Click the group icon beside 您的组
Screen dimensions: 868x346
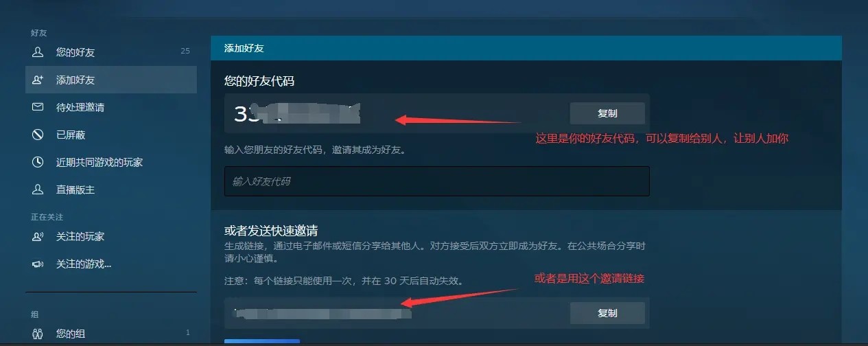coord(38,334)
